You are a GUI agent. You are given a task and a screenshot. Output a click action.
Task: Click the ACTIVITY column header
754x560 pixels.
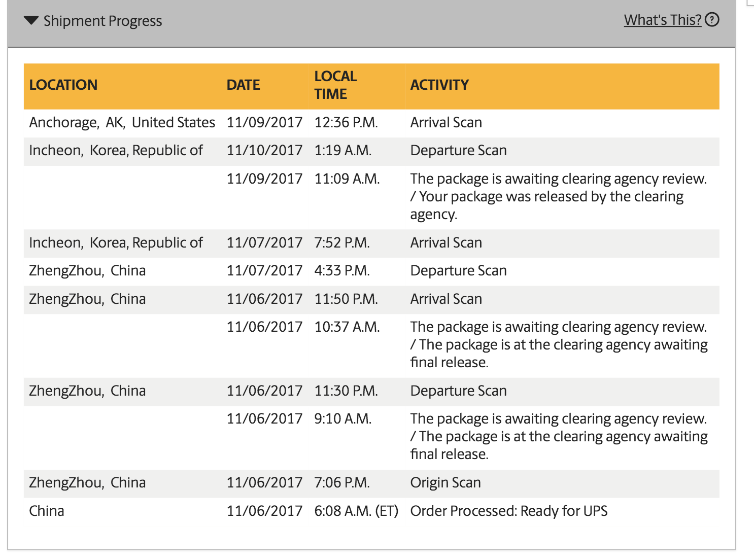pyautogui.click(x=439, y=85)
